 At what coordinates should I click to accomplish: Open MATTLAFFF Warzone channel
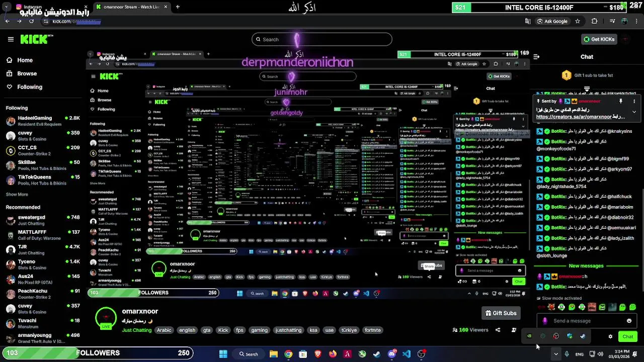click(43, 235)
